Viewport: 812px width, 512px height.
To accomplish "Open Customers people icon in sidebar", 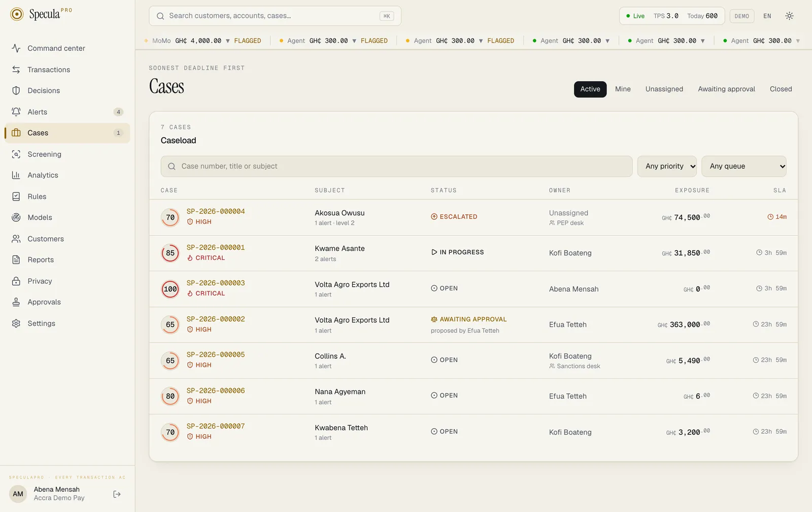I will point(16,238).
